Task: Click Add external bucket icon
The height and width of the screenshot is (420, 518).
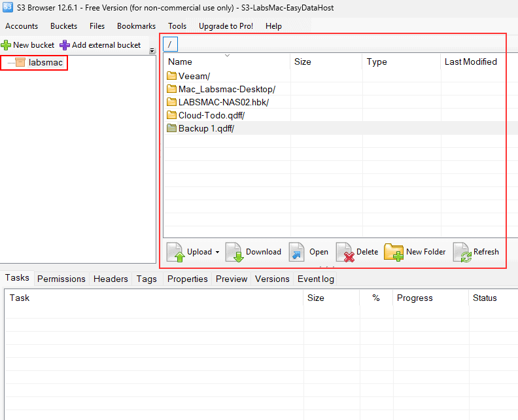Action: [65, 45]
